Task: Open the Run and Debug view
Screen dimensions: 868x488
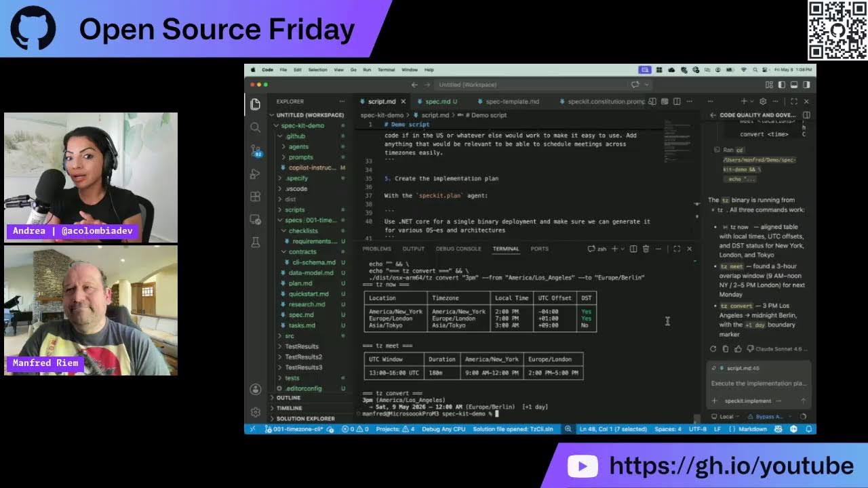Action: [x=255, y=174]
